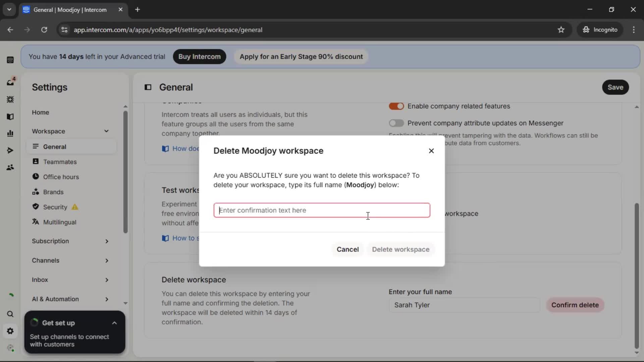Click the Security shield icon
This screenshot has width=644, height=362.
point(36,206)
